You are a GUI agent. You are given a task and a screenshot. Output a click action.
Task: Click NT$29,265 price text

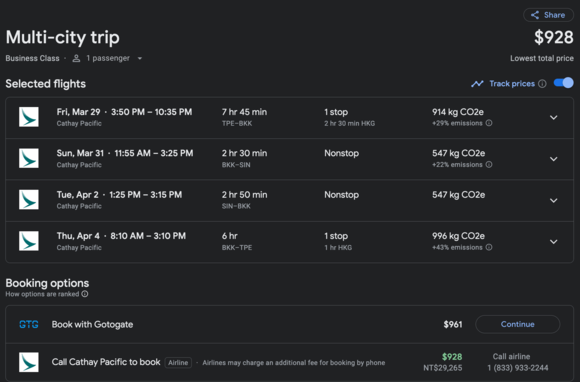(443, 368)
